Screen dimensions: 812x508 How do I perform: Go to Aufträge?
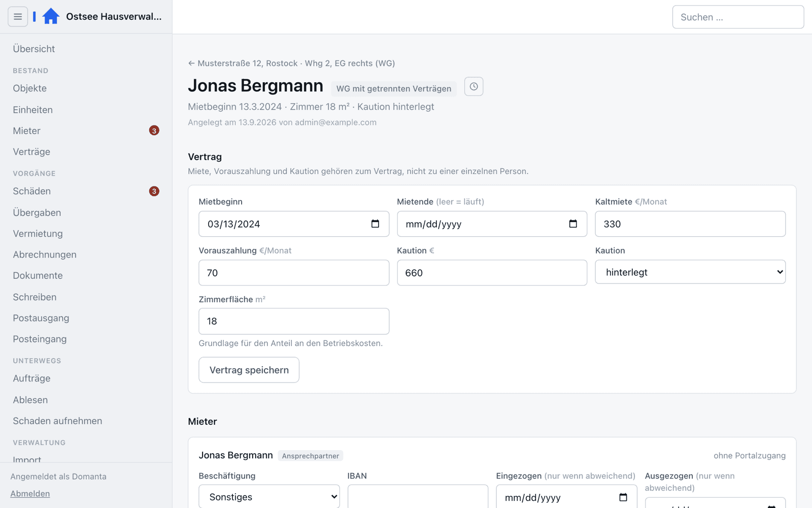[31, 378]
